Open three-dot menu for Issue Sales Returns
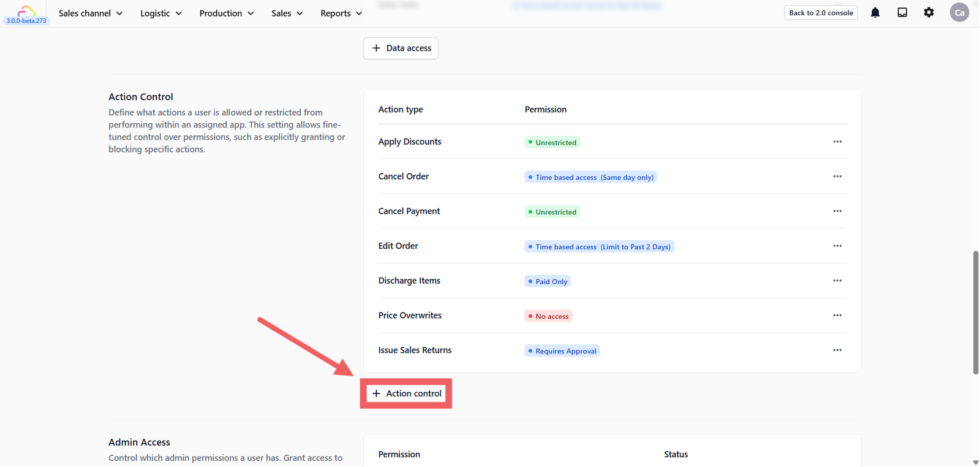 (837, 351)
